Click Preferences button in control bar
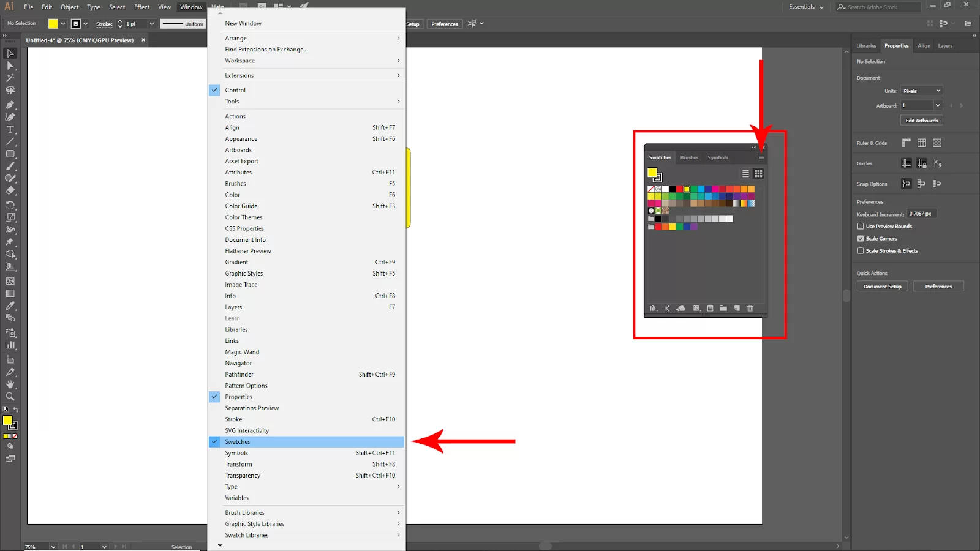This screenshot has height=551, width=980. 445,24
